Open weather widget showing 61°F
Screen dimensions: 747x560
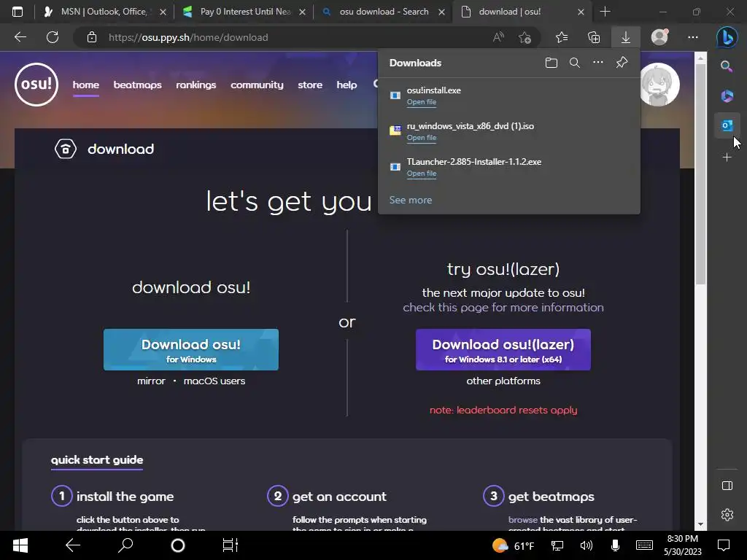pos(513,545)
